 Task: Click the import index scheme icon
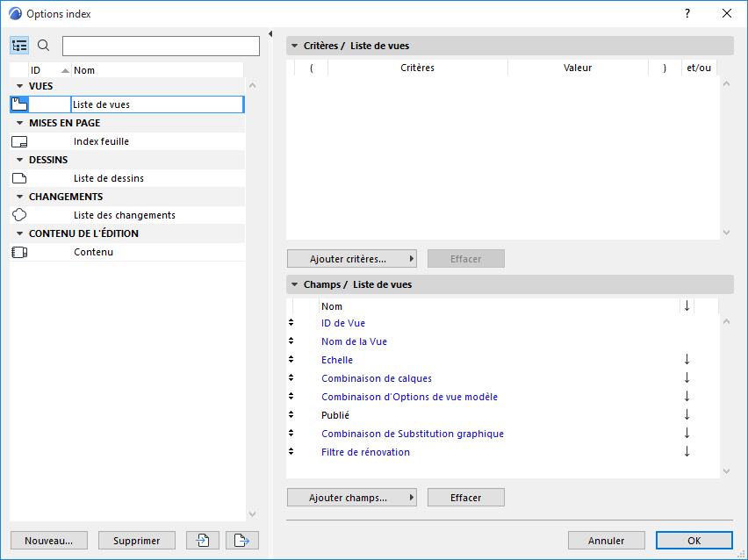202,540
